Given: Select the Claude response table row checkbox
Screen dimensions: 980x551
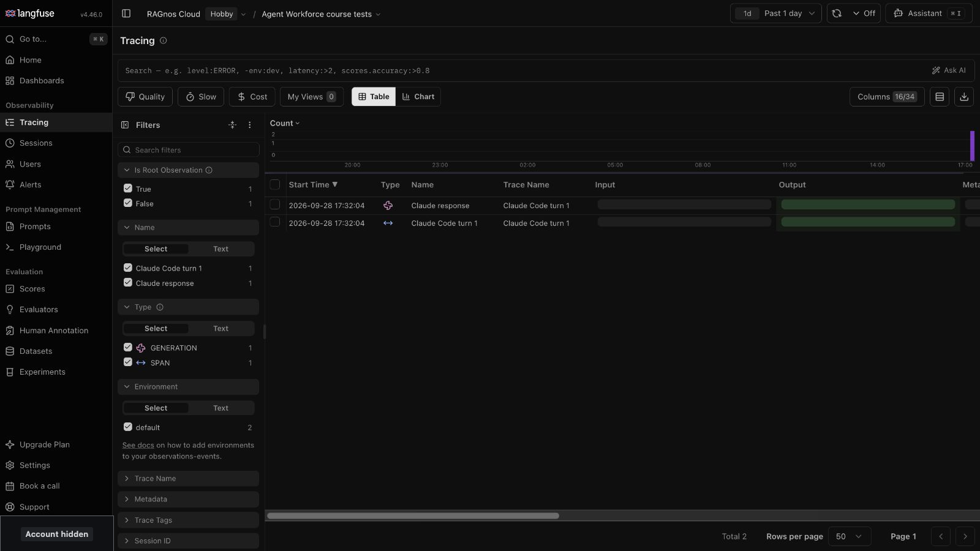Looking at the screenshot, I should [275, 205].
